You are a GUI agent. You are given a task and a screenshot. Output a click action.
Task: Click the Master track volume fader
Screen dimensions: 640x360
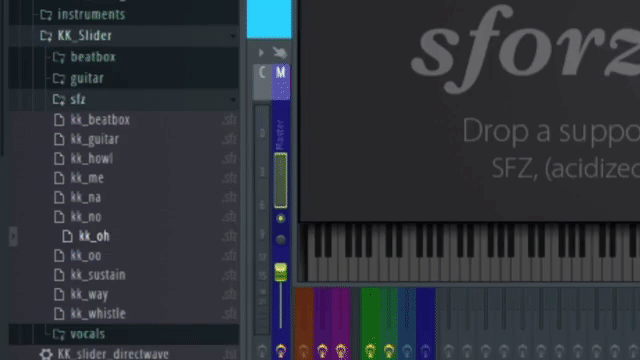click(x=281, y=272)
